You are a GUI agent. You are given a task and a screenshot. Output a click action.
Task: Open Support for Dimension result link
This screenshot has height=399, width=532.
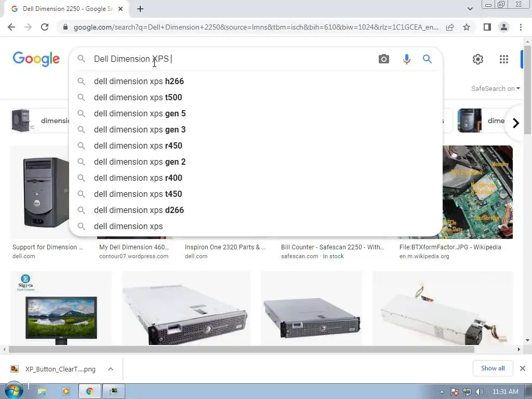47,247
